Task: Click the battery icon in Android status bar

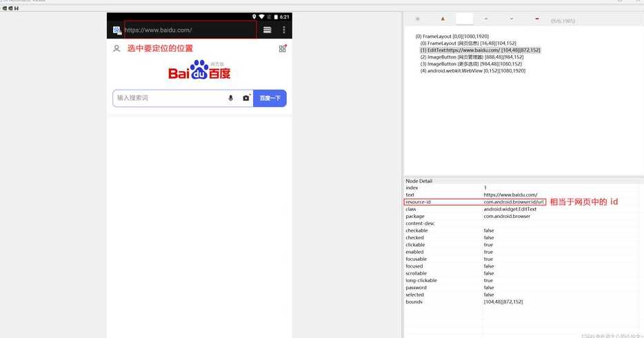Action: pyautogui.click(x=276, y=17)
